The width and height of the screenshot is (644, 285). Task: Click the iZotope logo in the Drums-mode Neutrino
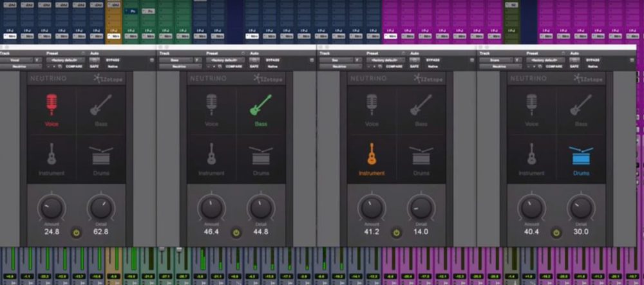pos(588,78)
